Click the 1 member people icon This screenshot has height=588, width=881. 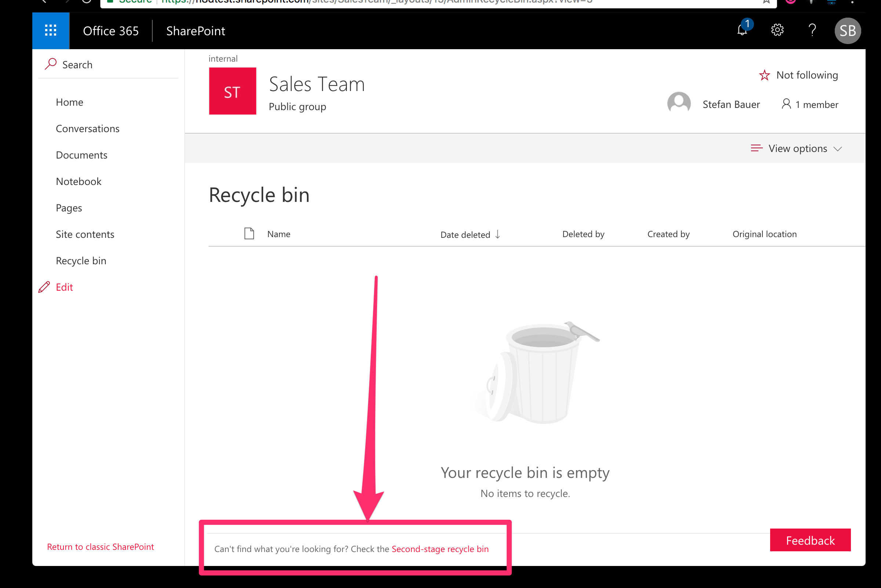[787, 104]
